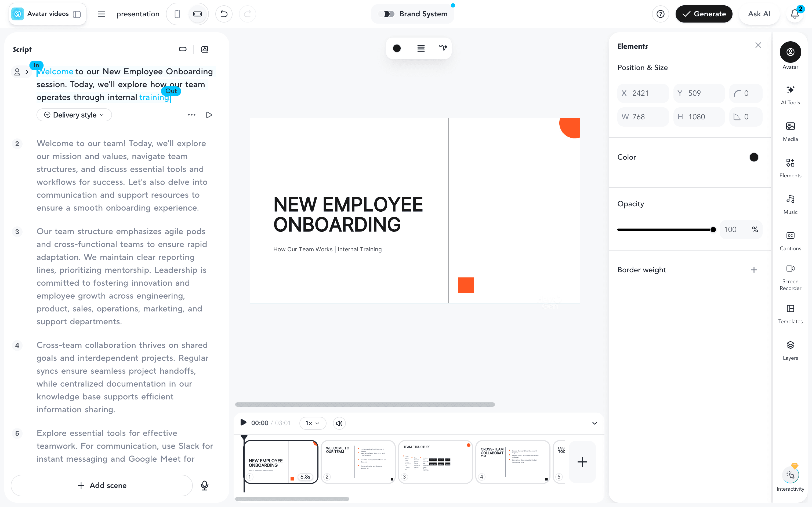The width and height of the screenshot is (812, 507).
Task: Open the Templates tab in sidebar
Action: coord(790,314)
